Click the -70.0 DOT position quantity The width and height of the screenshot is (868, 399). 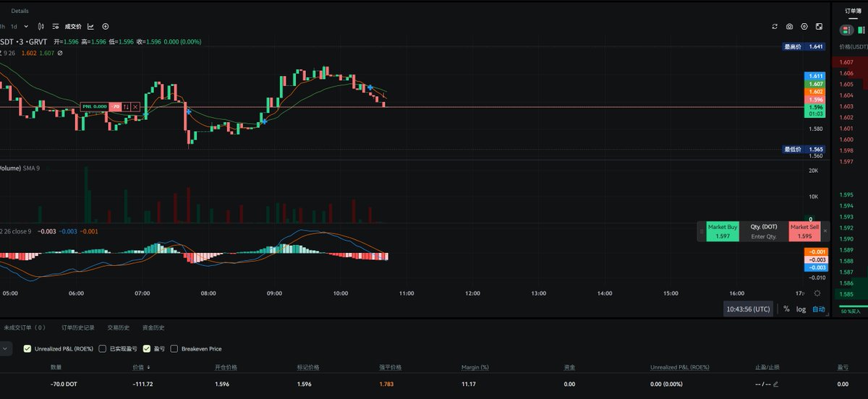(64, 384)
